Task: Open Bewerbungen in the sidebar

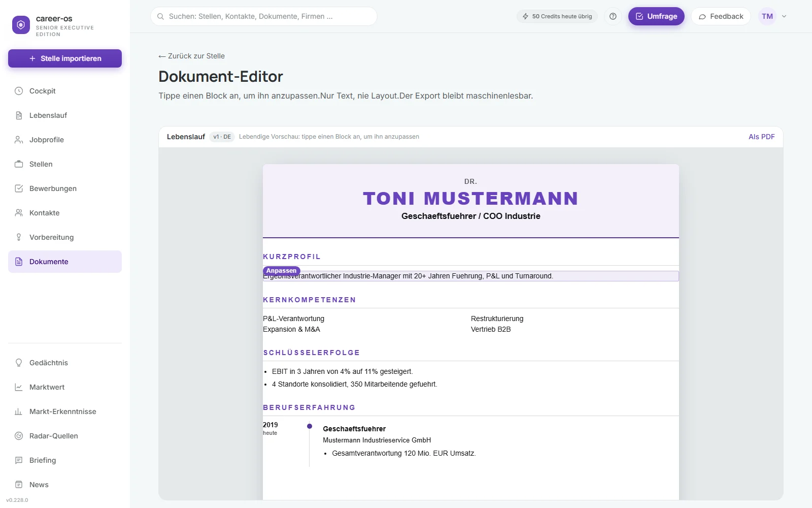Action: coord(65,188)
